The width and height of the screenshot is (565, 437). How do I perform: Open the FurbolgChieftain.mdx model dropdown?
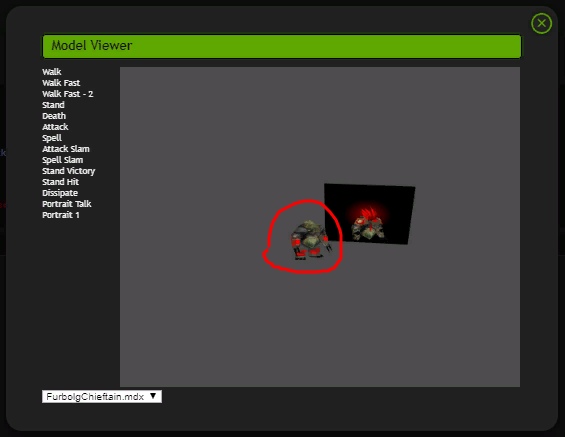pos(102,397)
